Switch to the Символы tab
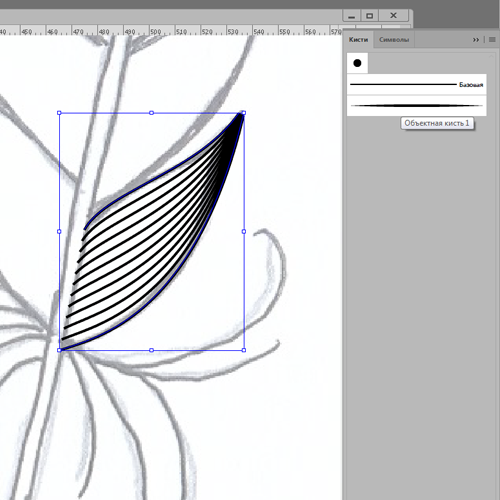500x500 pixels. 394,40
